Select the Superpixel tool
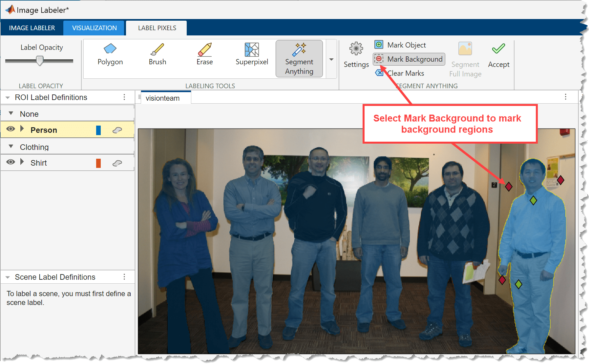 point(251,57)
